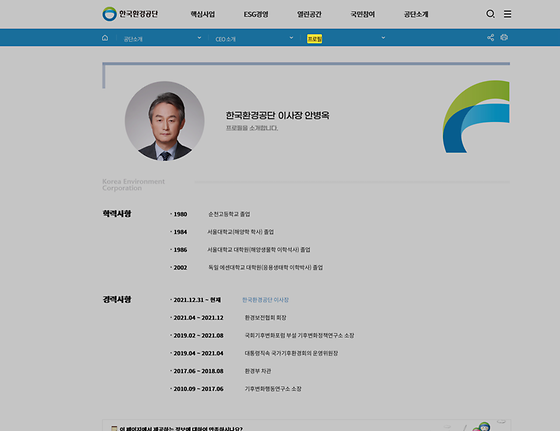Select the 1984 education year entry
560x431 pixels.
(180, 232)
